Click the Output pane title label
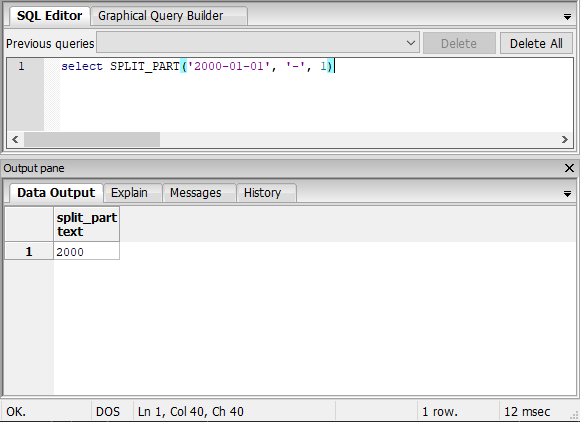 coord(34,168)
